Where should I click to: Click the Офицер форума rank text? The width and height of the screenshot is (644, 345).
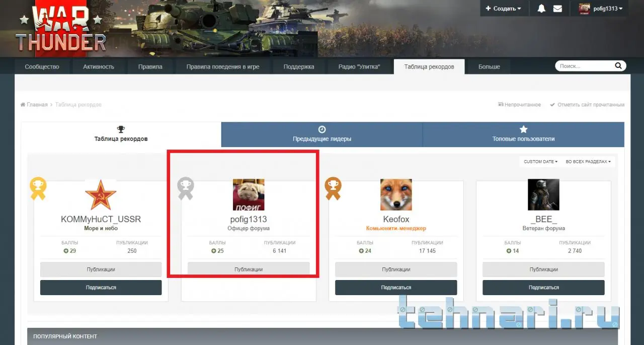(249, 229)
